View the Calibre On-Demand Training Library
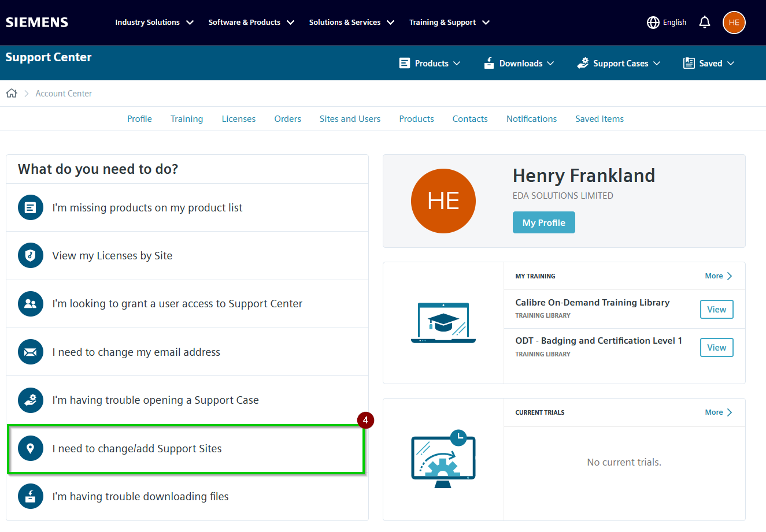Image resolution: width=766 pixels, height=532 pixels. click(717, 310)
